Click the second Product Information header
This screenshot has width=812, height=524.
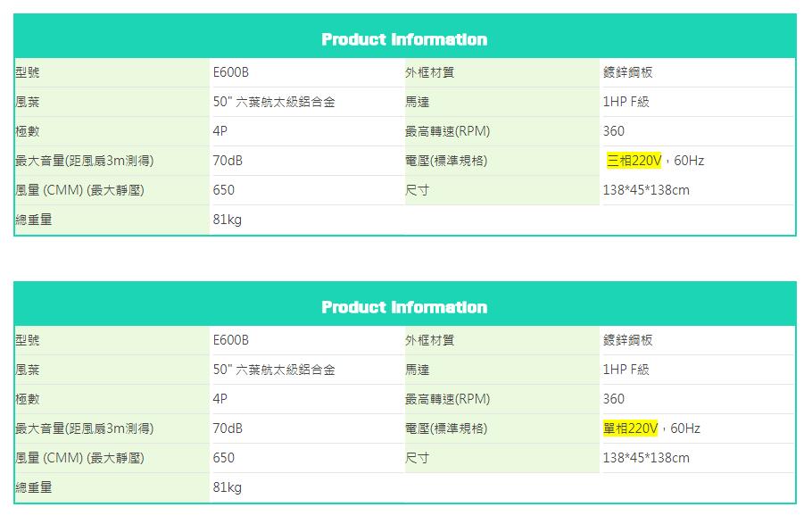(404, 307)
